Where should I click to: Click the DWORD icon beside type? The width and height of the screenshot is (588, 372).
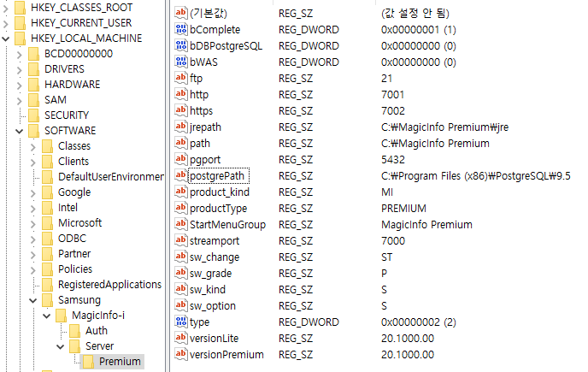180,322
